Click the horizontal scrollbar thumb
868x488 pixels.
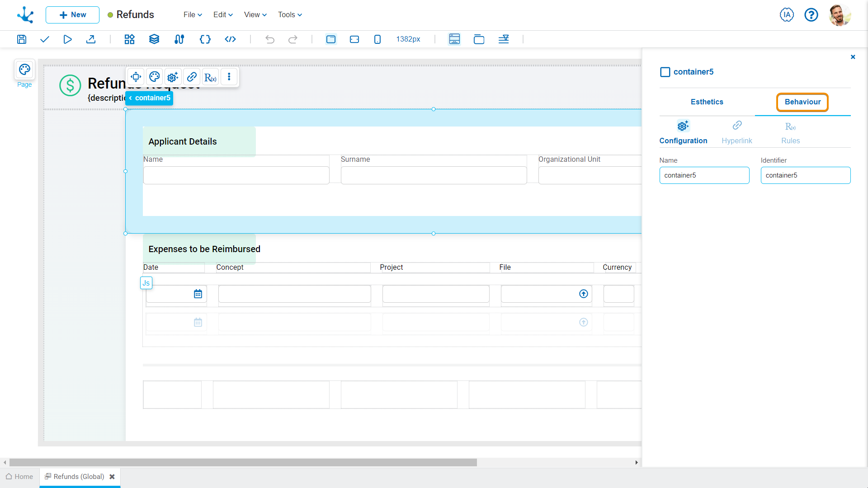pos(243,463)
